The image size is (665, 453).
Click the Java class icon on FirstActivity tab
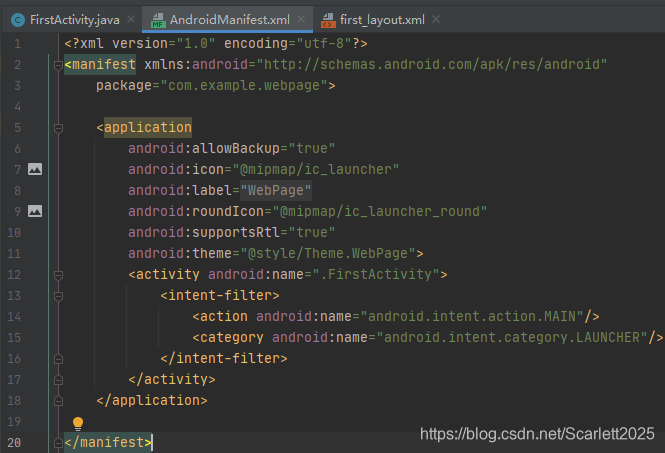point(18,20)
